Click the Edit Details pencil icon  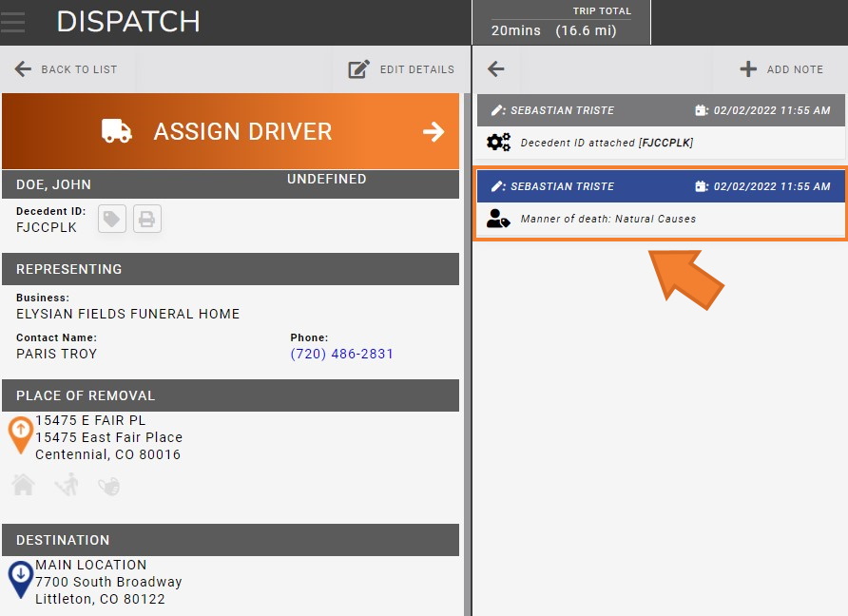tap(358, 69)
